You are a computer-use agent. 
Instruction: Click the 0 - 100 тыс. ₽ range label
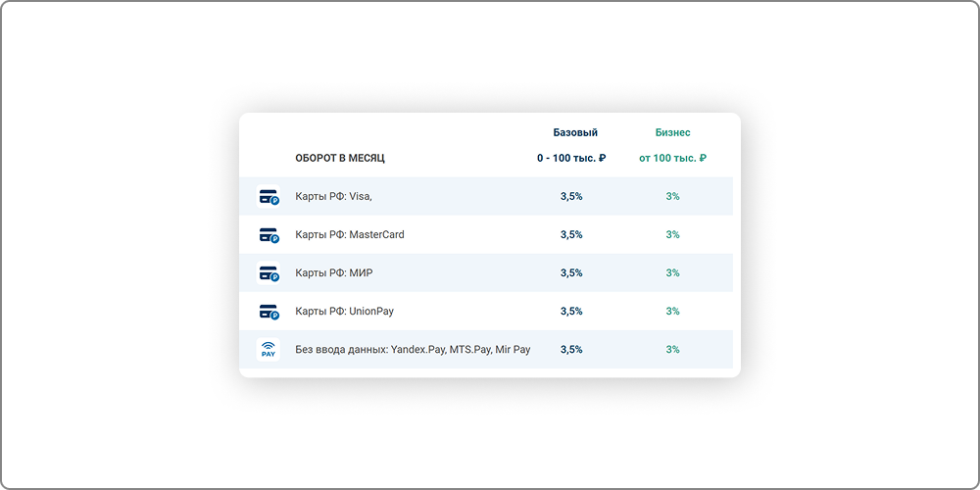point(571,158)
